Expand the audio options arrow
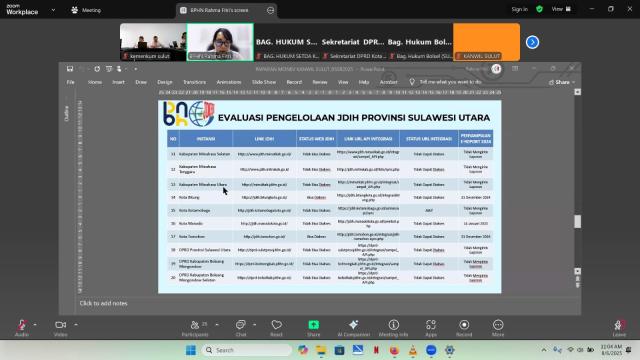The image size is (640, 360). point(35,325)
